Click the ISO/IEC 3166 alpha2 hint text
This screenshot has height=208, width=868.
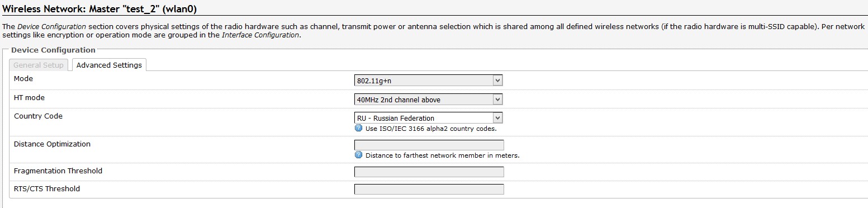click(x=431, y=129)
